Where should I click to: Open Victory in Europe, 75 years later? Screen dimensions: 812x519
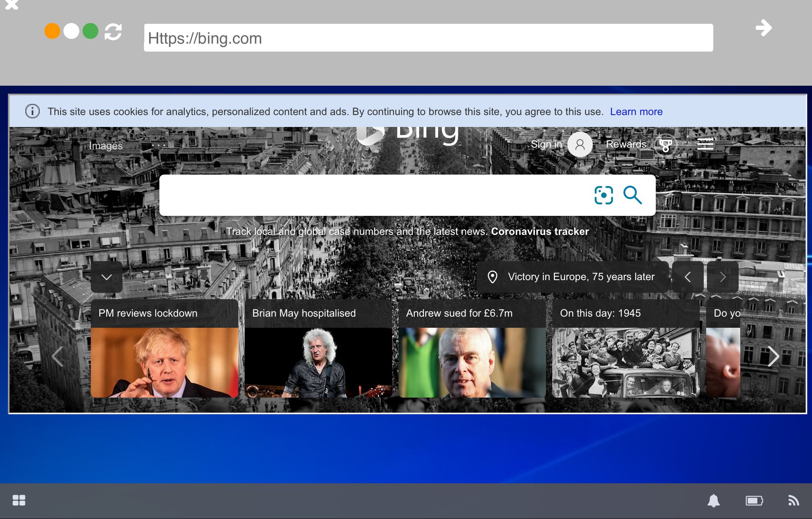[x=581, y=277]
